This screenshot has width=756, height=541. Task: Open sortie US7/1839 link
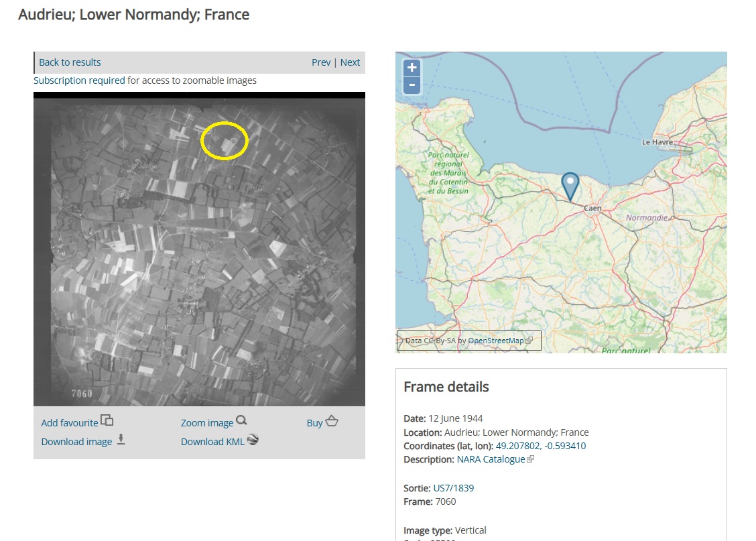pyautogui.click(x=453, y=488)
